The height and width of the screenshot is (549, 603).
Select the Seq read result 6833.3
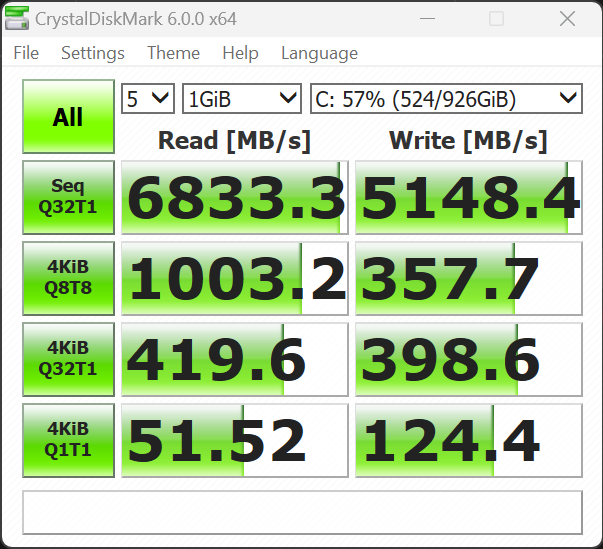[235, 198]
